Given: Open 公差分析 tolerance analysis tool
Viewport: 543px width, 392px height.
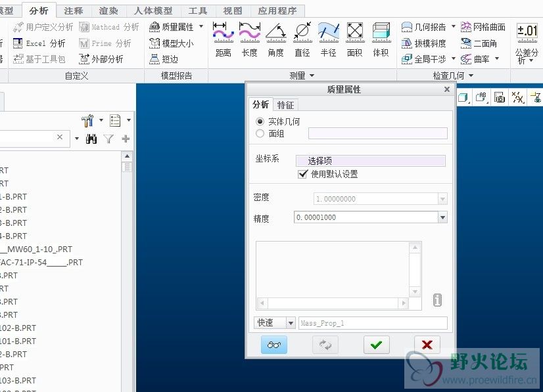Looking at the screenshot, I should [x=527, y=44].
